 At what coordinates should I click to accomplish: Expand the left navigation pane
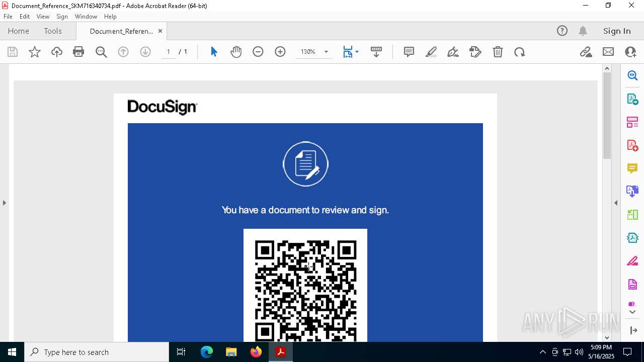(x=5, y=203)
